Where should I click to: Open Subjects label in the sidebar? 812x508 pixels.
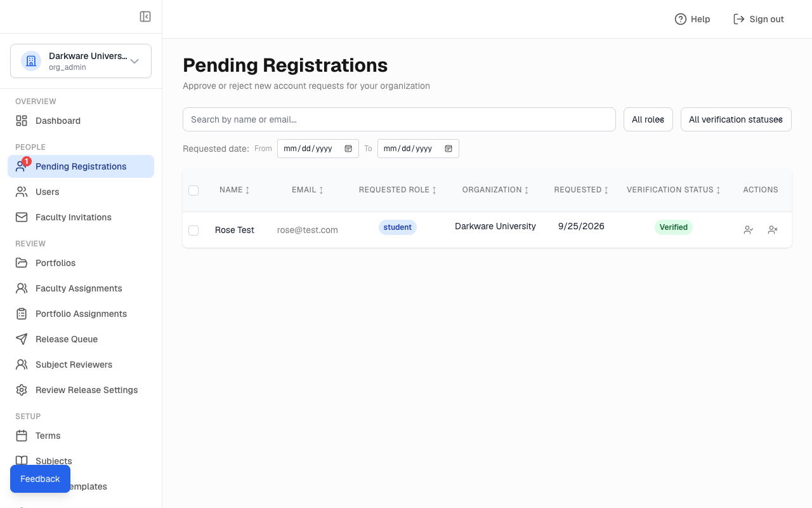[x=54, y=461]
